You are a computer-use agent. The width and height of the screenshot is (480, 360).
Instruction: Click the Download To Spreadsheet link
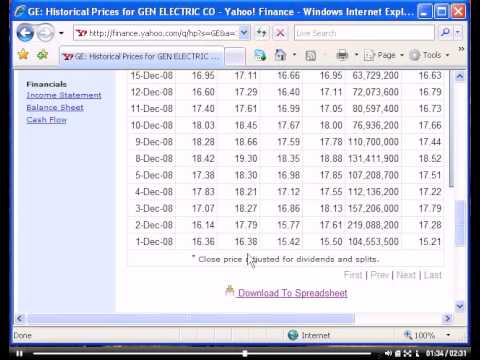pyautogui.click(x=293, y=293)
